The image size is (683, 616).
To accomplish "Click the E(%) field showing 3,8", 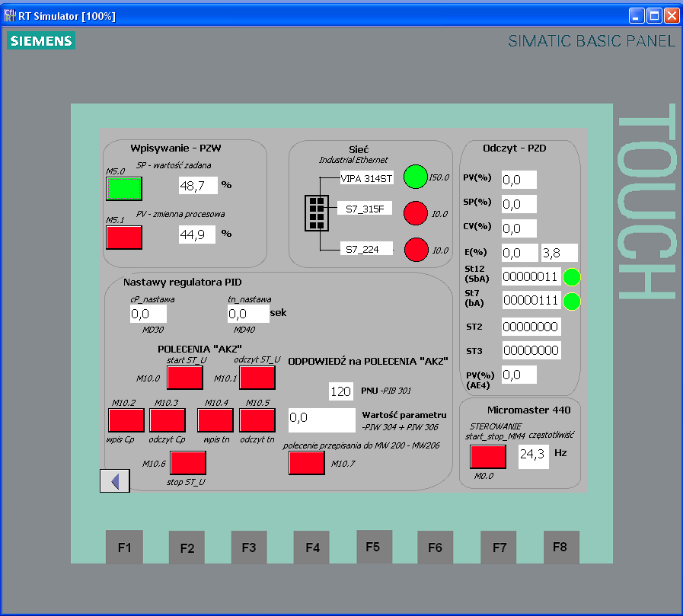I will coord(560,253).
